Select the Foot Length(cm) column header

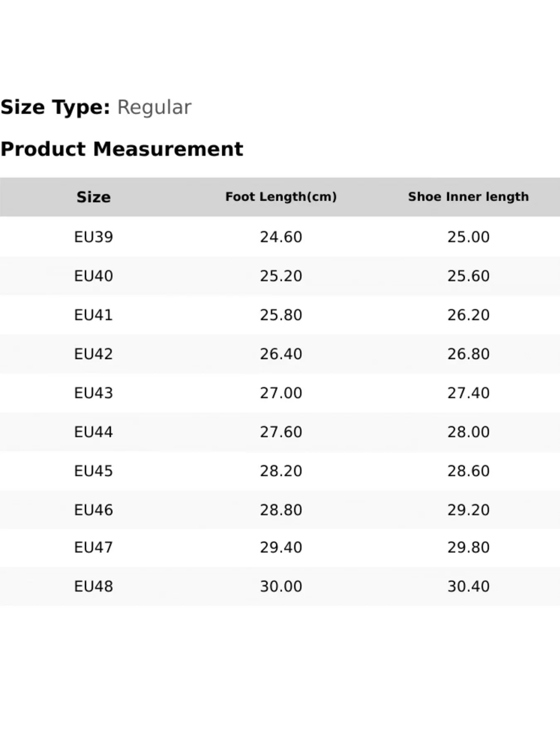281,197
